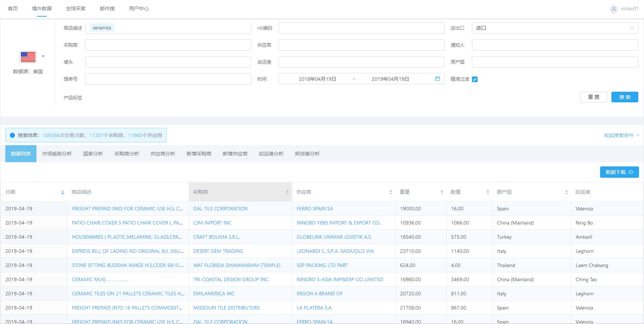
Task: Open the calendar date picker icon
Action: [438, 79]
